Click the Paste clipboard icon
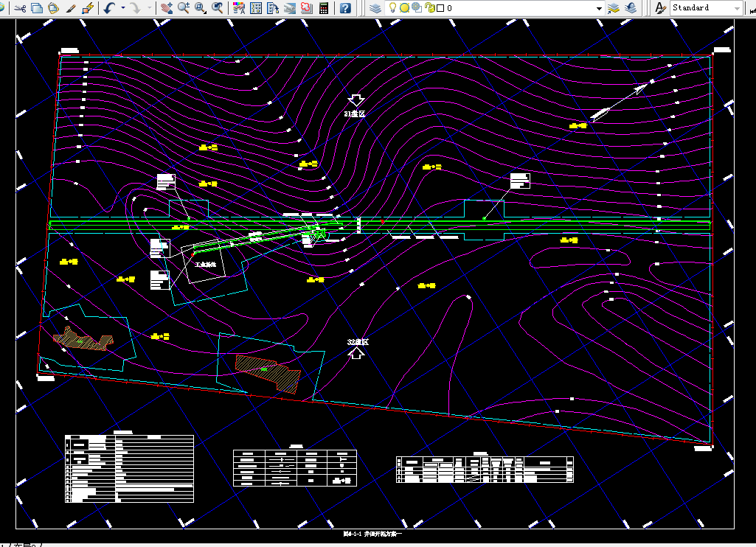Screen dimensions: 756x547 tap(53, 8)
